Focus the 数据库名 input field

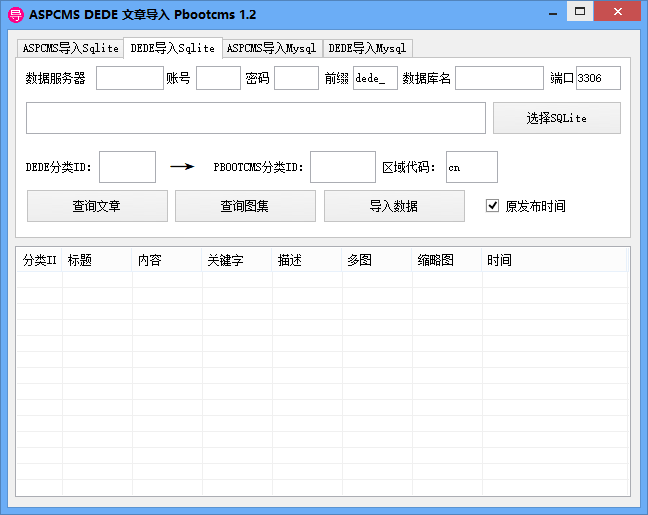499,78
